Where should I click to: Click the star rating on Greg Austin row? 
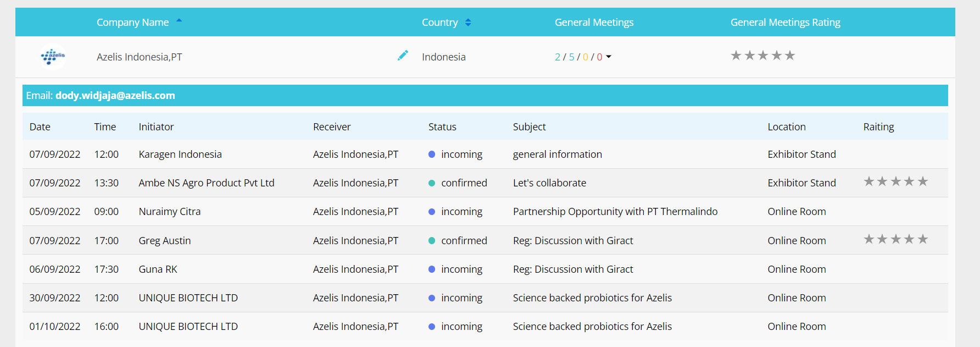click(x=896, y=239)
